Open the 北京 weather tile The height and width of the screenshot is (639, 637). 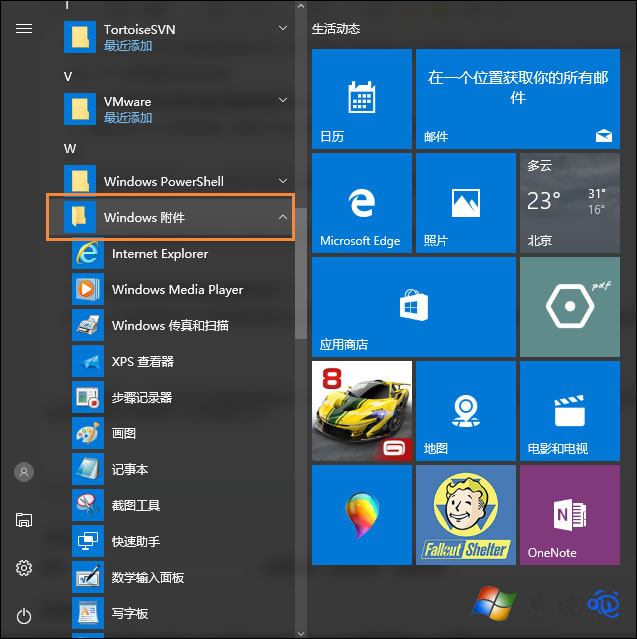point(570,203)
